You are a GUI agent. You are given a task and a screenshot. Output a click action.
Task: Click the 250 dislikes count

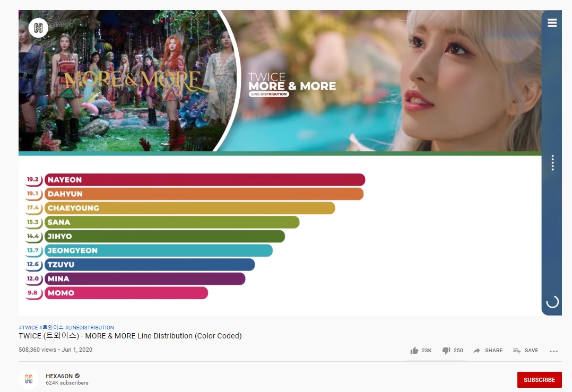(458, 351)
